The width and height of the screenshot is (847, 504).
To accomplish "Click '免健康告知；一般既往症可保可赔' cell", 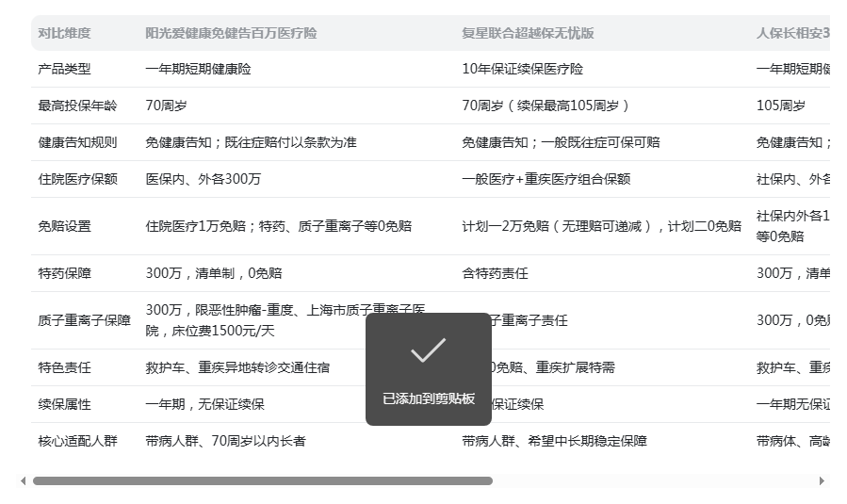I will tap(561, 142).
